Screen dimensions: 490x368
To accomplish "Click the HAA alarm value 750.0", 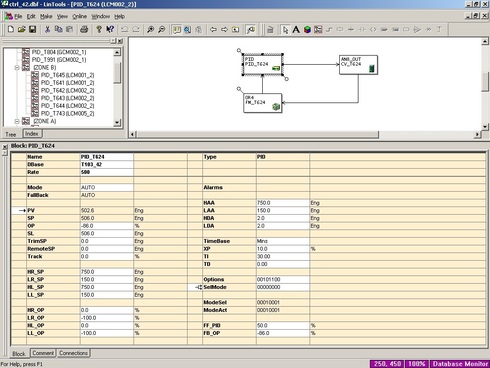I will coord(283,203).
